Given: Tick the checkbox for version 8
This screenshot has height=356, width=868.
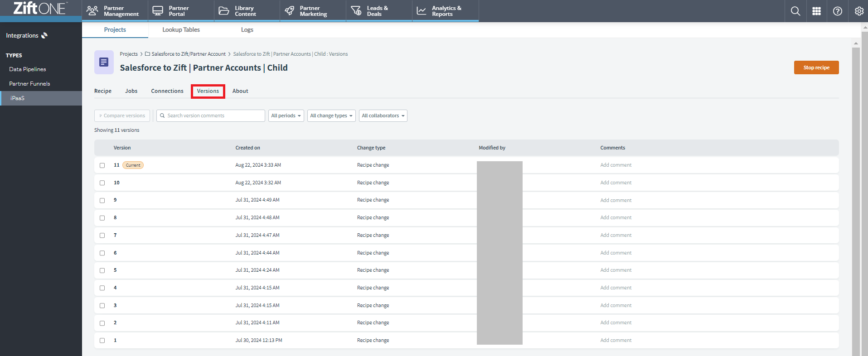Looking at the screenshot, I should pyautogui.click(x=102, y=218).
